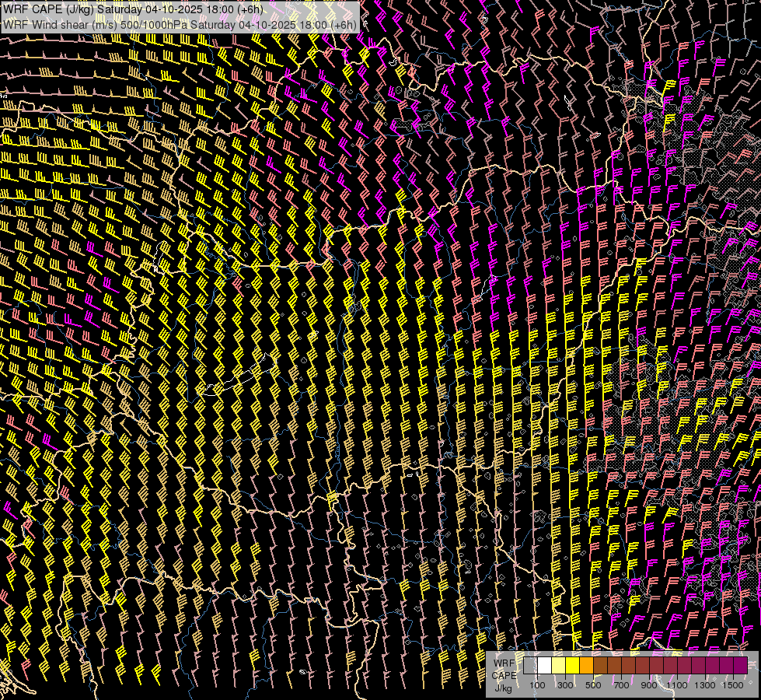Click the legend value 1100
Screen dimensions: 761x700
click(x=677, y=685)
